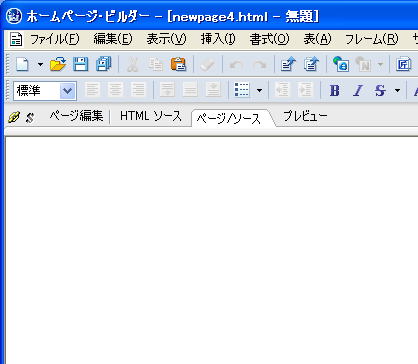418x364 pixels.
Task: Click the document icon in menu bar
Action: click(x=16, y=40)
